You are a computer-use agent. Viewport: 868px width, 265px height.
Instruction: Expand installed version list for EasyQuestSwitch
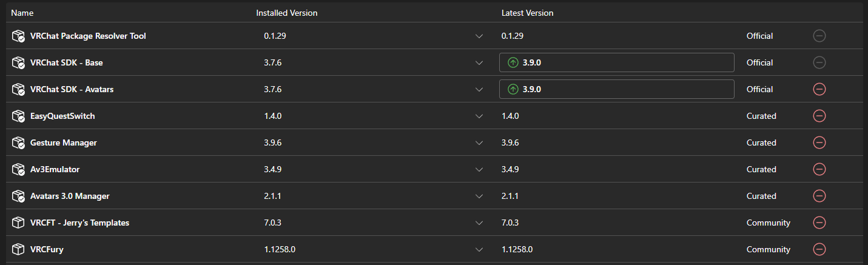[479, 116]
